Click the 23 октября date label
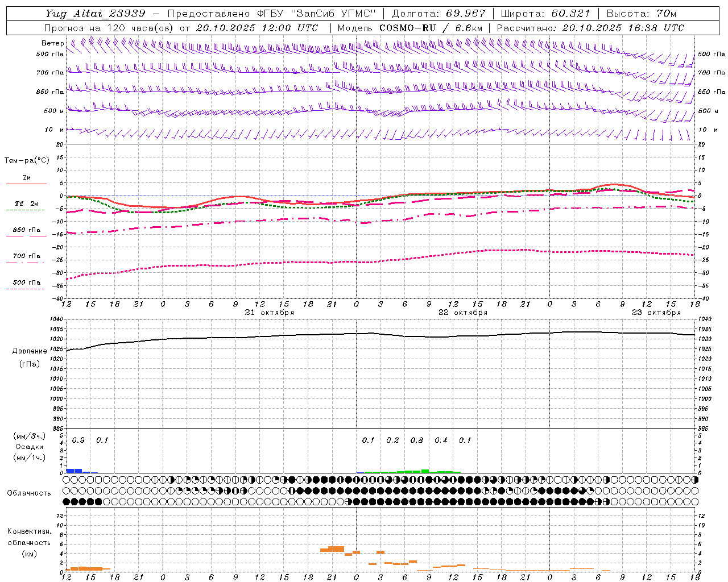Viewport: 728px width, 582px height. 656,313
